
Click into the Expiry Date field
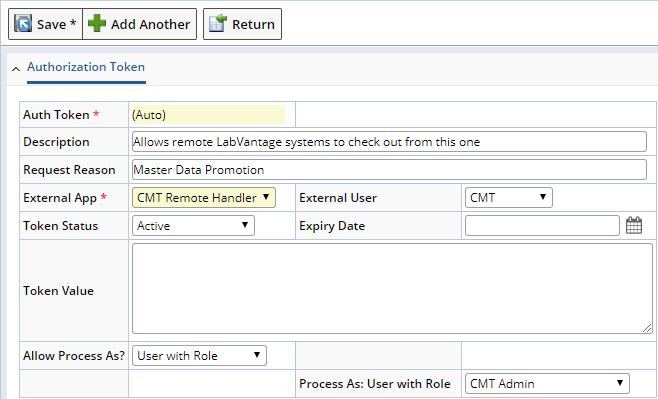click(x=542, y=226)
